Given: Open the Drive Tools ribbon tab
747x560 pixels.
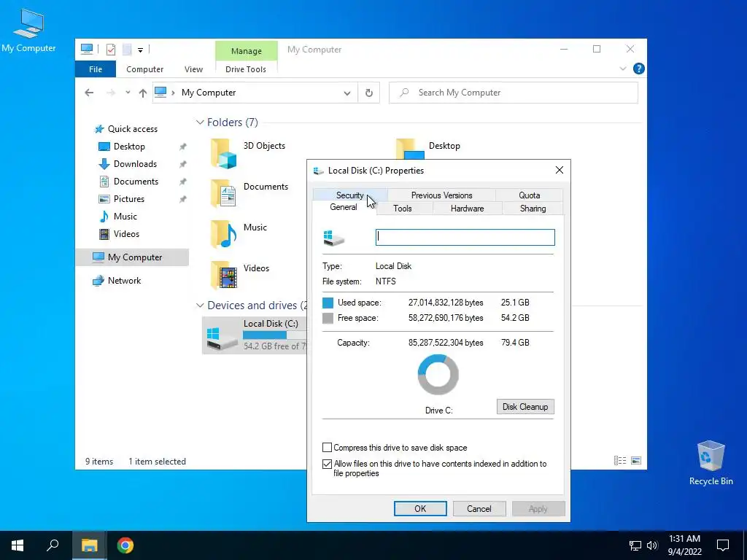Looking at the screenshot, I should pyautogui.click(x=246, y=69).
